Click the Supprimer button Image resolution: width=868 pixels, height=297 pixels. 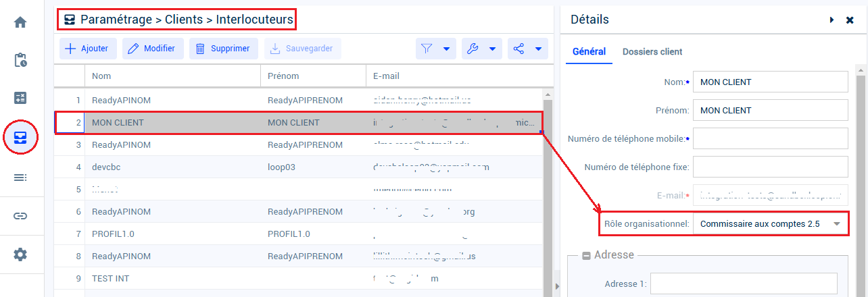[x=223, y=49]
